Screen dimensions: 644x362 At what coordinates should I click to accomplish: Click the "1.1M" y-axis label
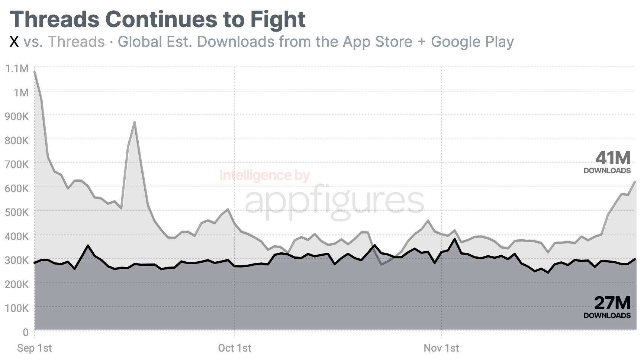point(17,68)
